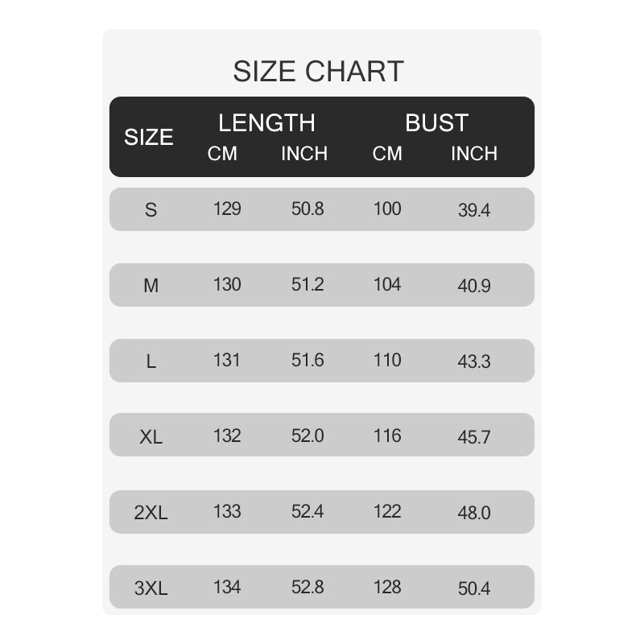This screenshot has height=644, width=644.
Task: Click the 51.2 inch length value
Action: (308, 284)
